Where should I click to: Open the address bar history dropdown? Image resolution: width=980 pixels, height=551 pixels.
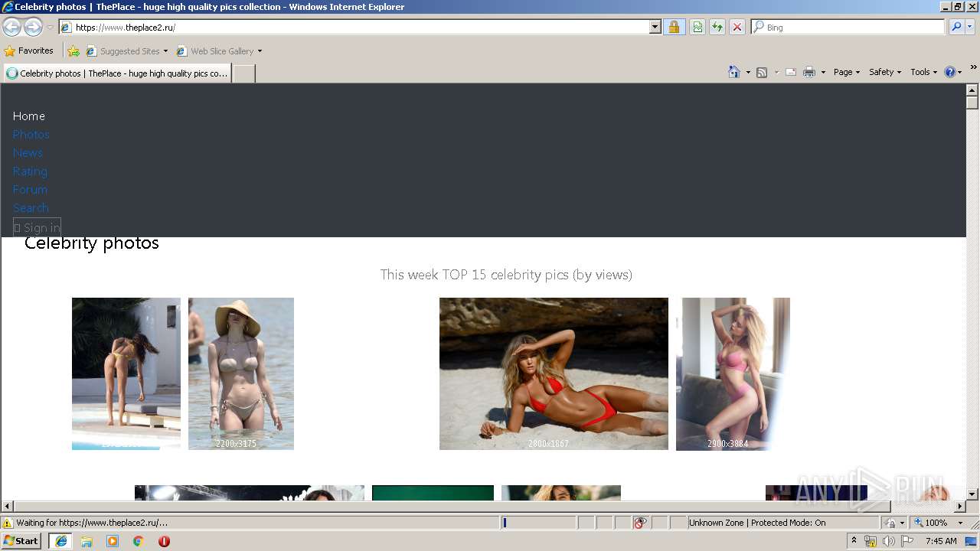655,27
